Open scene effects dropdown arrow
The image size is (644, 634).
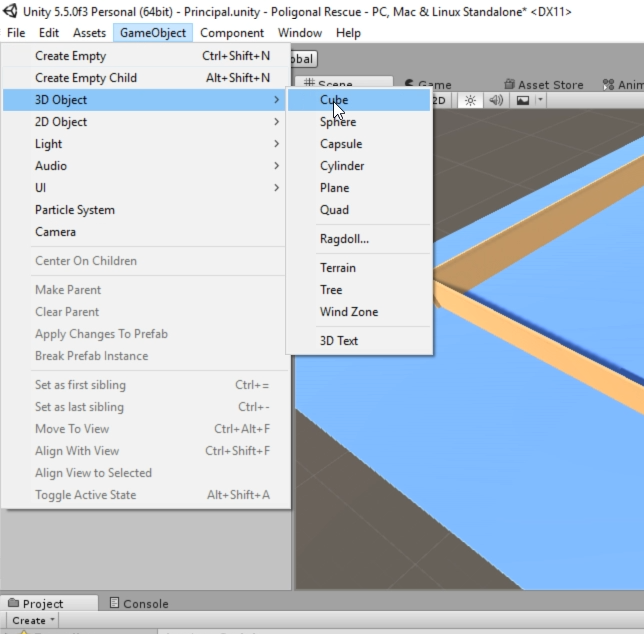click(540, 100)
